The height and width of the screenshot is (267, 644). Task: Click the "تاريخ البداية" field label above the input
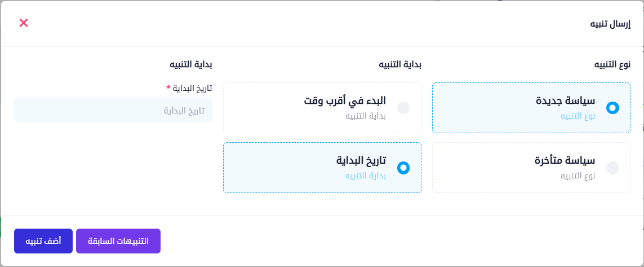pos(192,88)
